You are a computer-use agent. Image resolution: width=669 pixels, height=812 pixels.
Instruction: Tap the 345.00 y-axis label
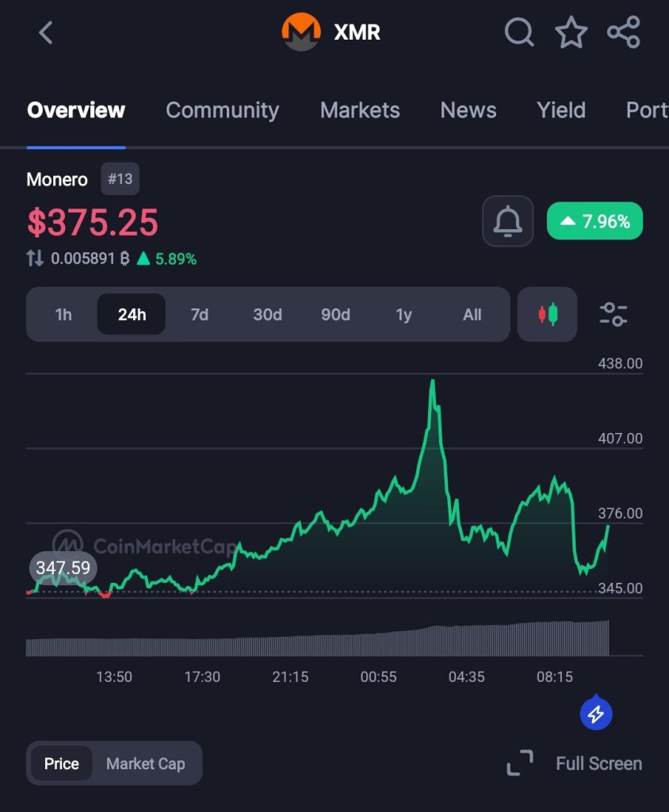tap(620, 588)
